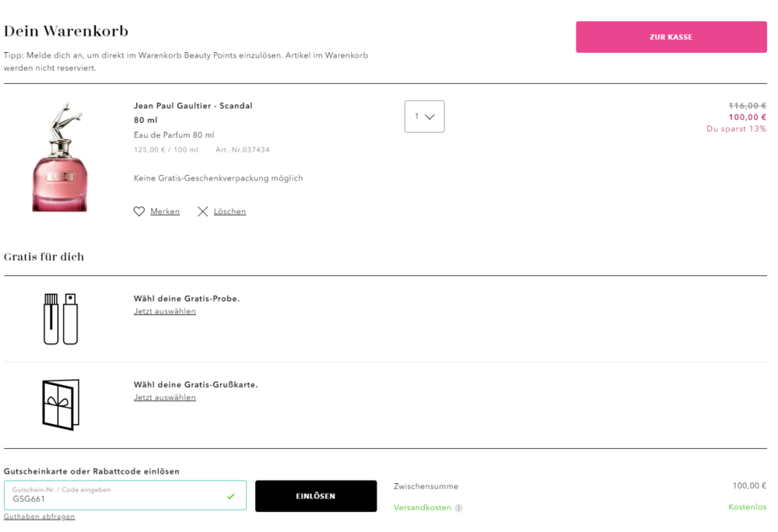778x532 pixels.
Task: Click the Du sparst 13% text
Action: (736, 128)
